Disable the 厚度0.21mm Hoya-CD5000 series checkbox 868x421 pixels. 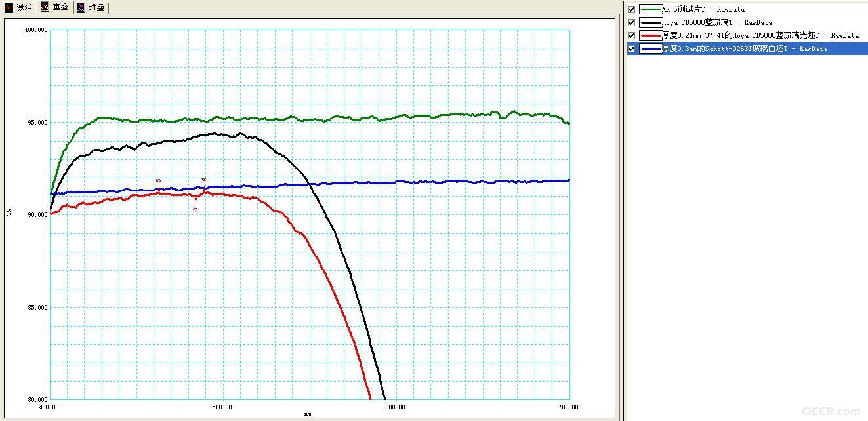632,35
